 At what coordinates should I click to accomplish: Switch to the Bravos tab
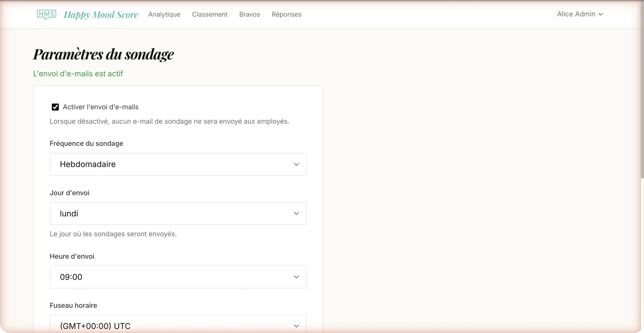(249, 14)
